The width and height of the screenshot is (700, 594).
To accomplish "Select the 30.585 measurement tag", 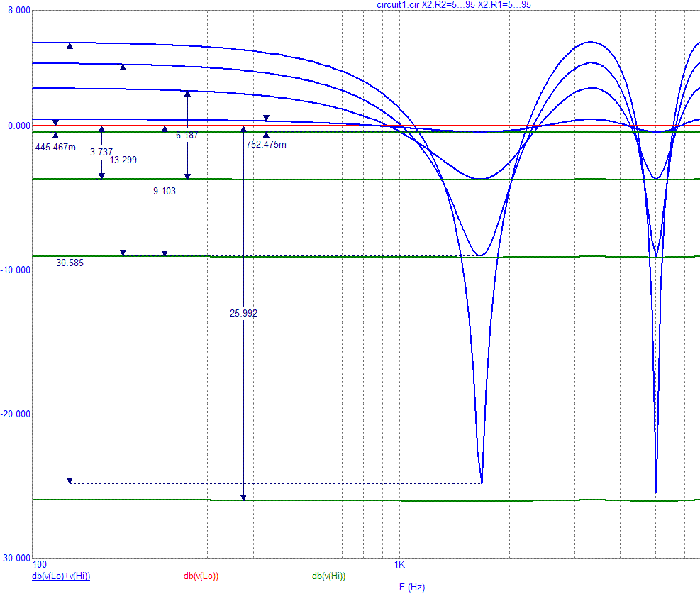I will 70,263.
